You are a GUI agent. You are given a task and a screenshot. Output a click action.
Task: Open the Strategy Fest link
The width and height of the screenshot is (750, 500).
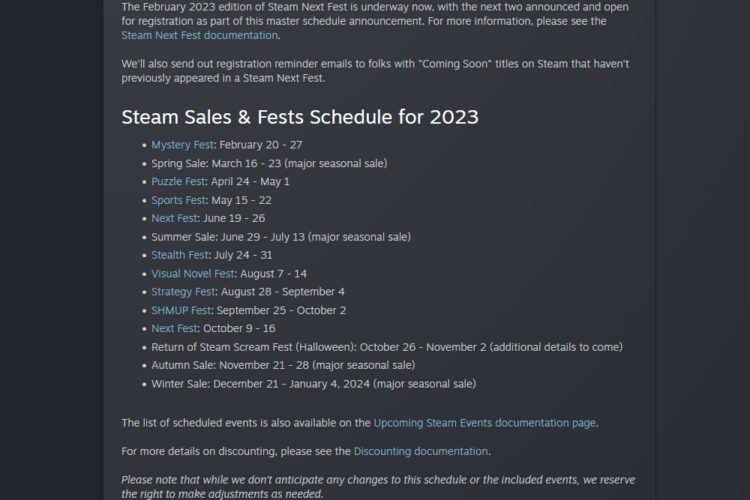pos(183,292)
